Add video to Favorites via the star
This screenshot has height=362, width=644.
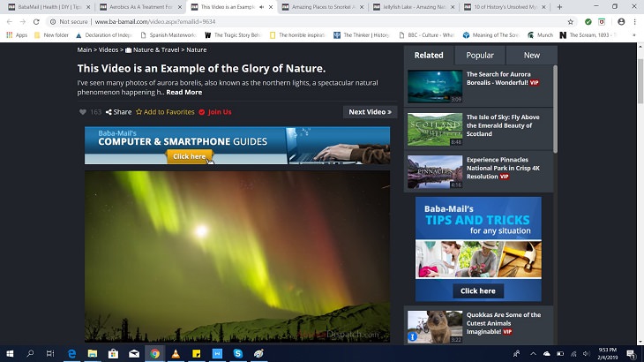coord(165,112)
